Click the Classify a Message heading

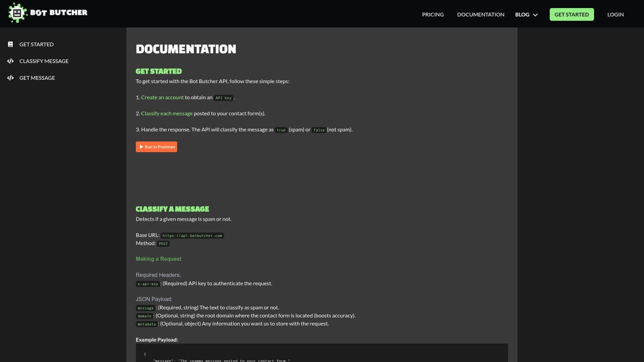coord(172,209)
